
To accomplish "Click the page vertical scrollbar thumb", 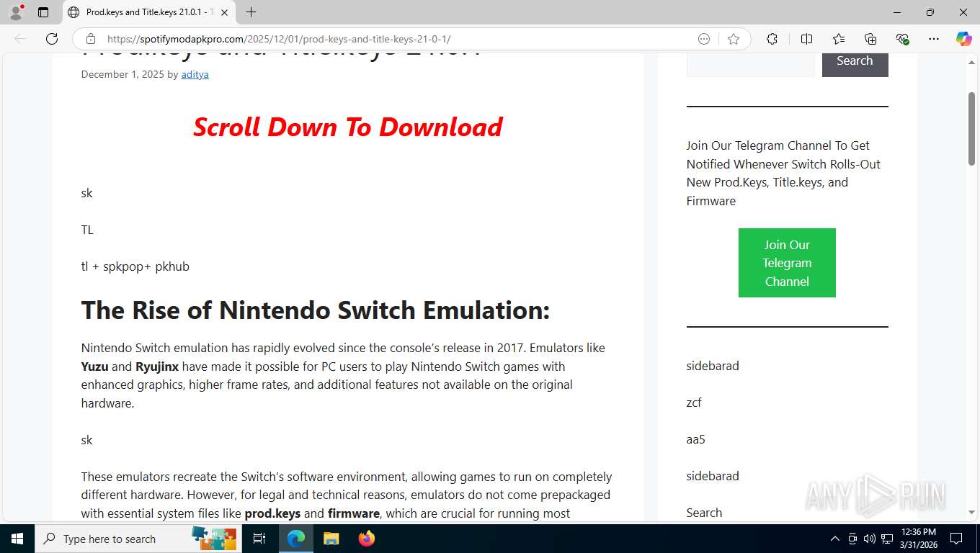I will click(971, 130).
